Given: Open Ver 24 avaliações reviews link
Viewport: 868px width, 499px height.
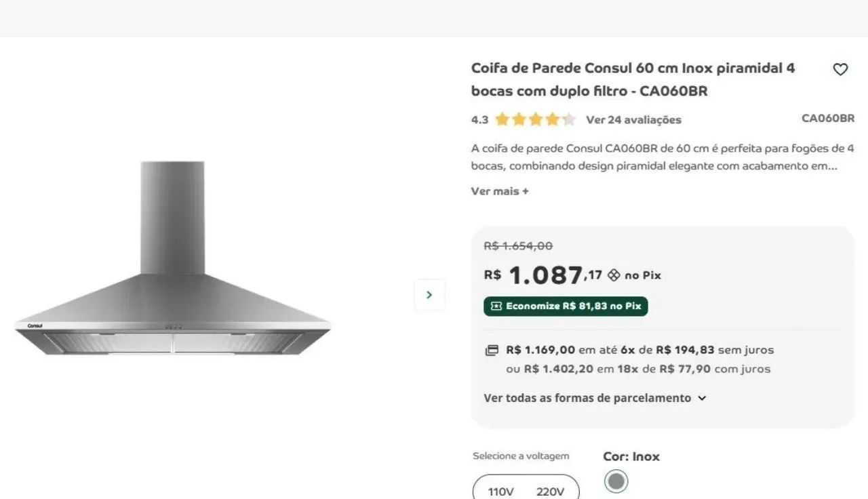Looking at the screenshot, I should click(633, 120).
